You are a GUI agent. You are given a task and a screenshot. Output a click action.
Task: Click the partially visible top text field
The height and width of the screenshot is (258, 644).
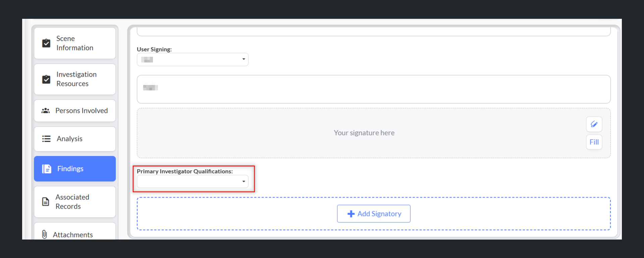click(373, 32)
